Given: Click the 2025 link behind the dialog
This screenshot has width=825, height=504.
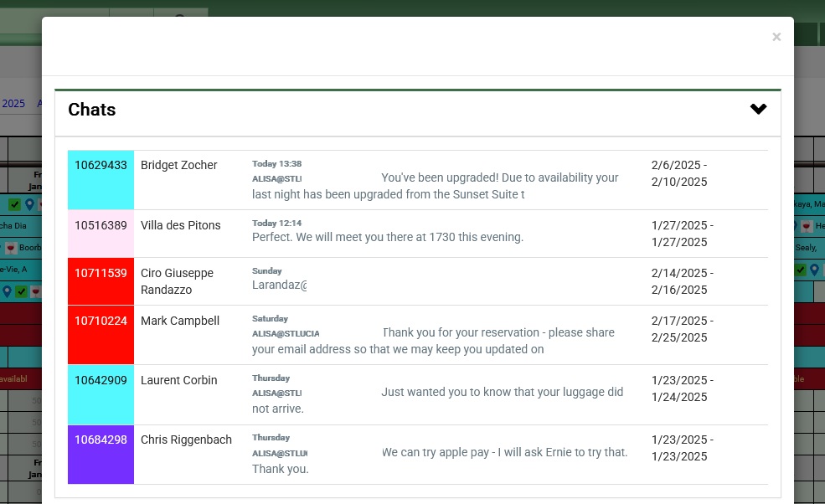Looking at the screenshot, I should coord(13,104).
